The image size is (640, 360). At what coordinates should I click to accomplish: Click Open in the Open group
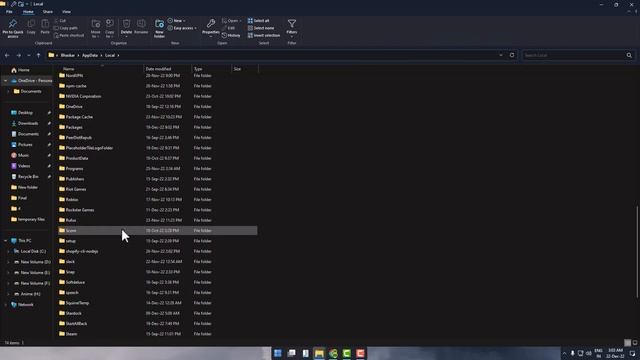tap(231, 20)
